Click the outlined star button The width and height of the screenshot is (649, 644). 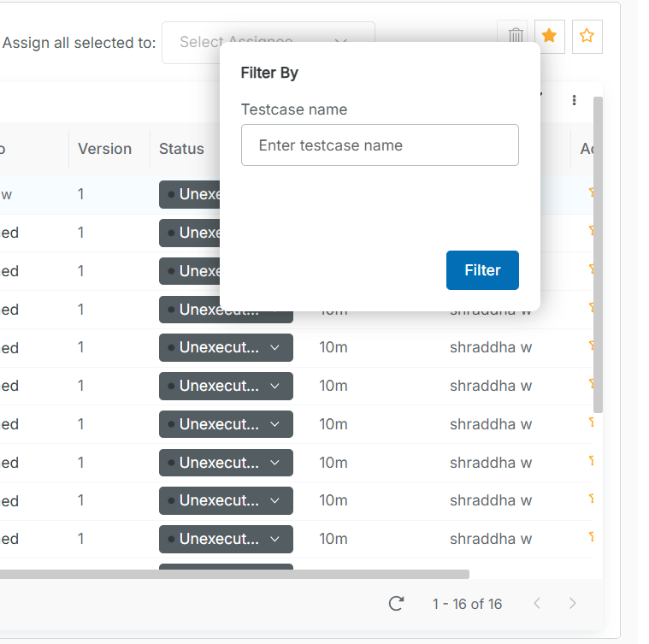click(587, 36)
